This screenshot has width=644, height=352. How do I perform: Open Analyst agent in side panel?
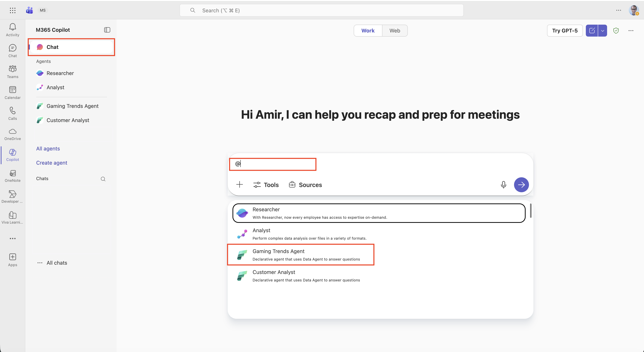(x=71, y=87)
